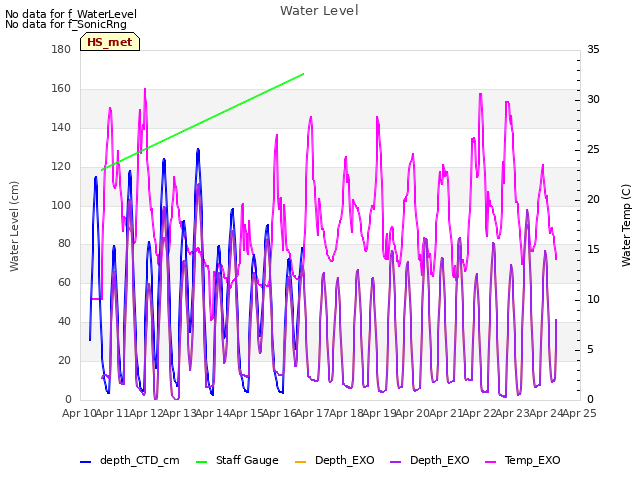Toggle the orange Depth_EXO legend entry
This screenshot has height=480, width=640.
coord(334,460)
